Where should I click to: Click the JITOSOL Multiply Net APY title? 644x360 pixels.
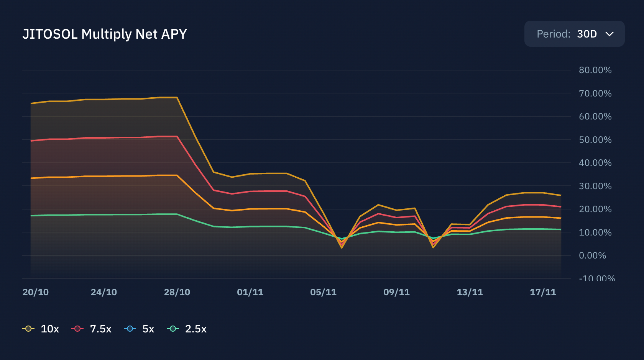[x=105, y=34]
